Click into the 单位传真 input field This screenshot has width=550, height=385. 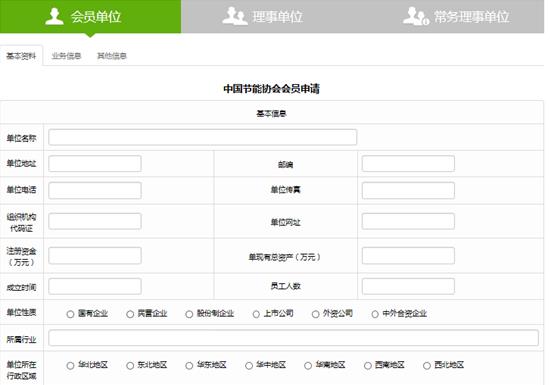click(408, 190)
